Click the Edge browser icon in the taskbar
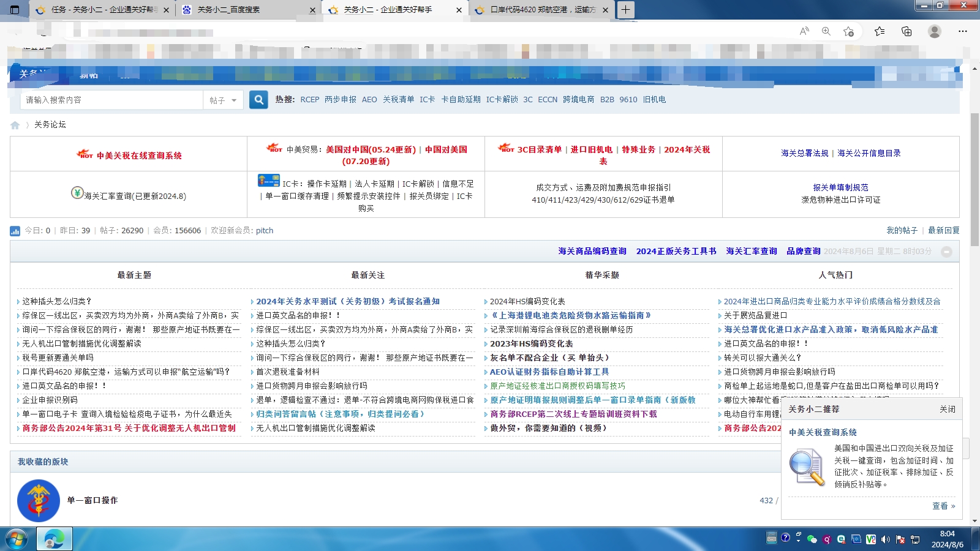The width and height of the screenshot is (980, 551). [x=55, y=539]
